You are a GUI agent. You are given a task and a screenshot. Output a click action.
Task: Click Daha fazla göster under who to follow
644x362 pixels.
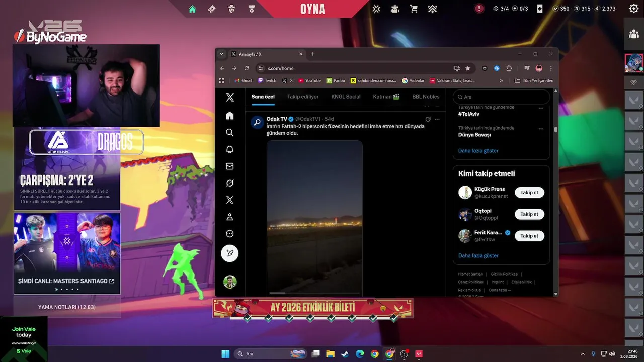click(x=478, y=256)
